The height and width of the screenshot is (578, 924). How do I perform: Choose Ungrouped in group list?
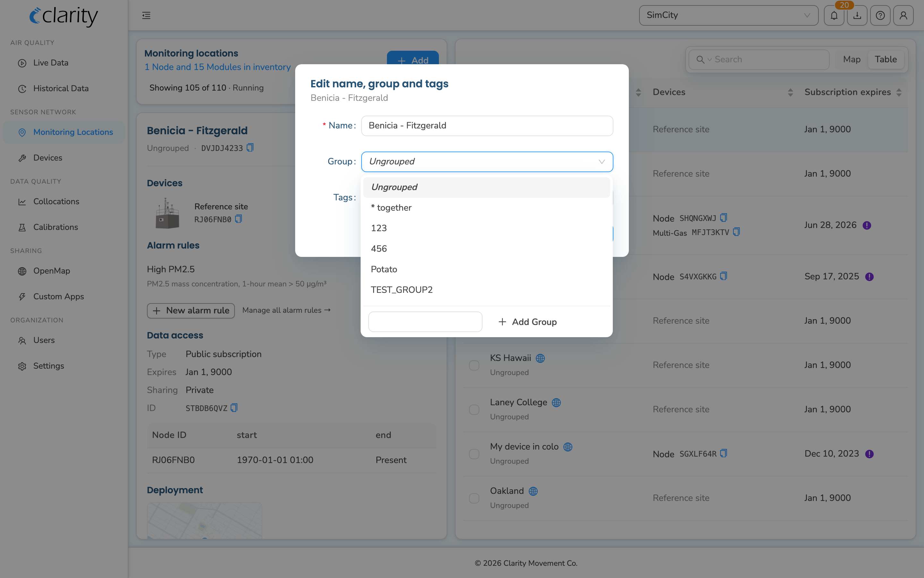pos(486,187)
